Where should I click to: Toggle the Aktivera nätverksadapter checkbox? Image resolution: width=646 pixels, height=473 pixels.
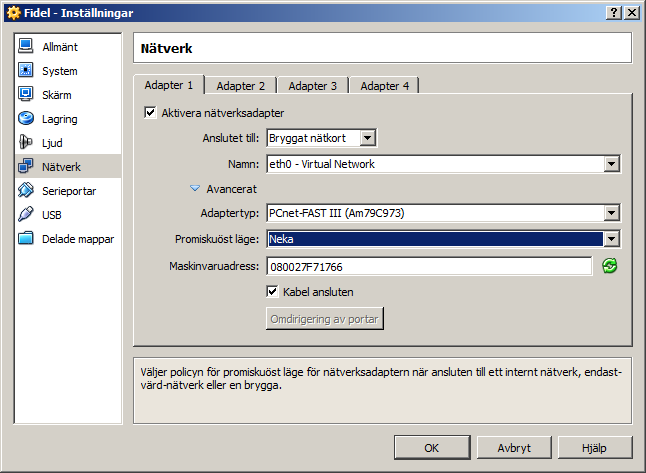(x=152, y=113)
